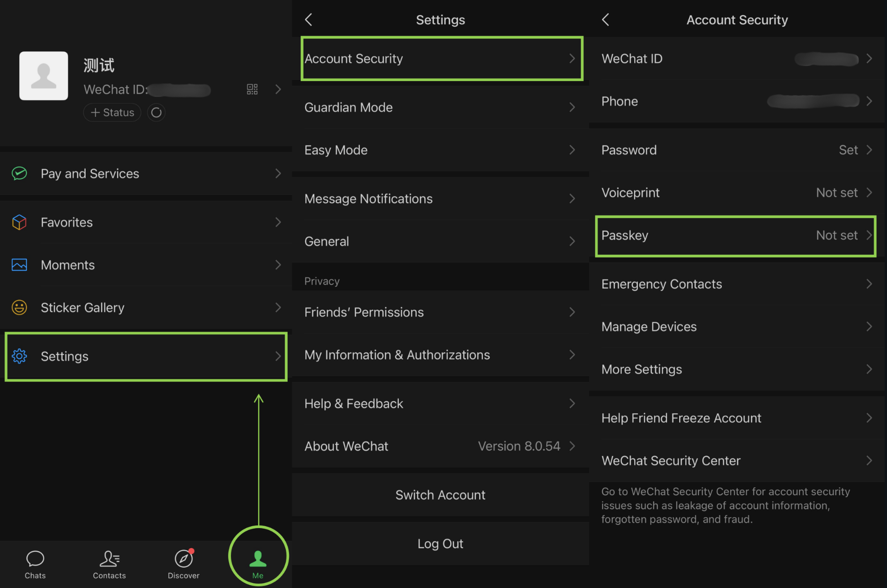
Task: Open Moments via its photo icon
Action: (x=19, y=265)
